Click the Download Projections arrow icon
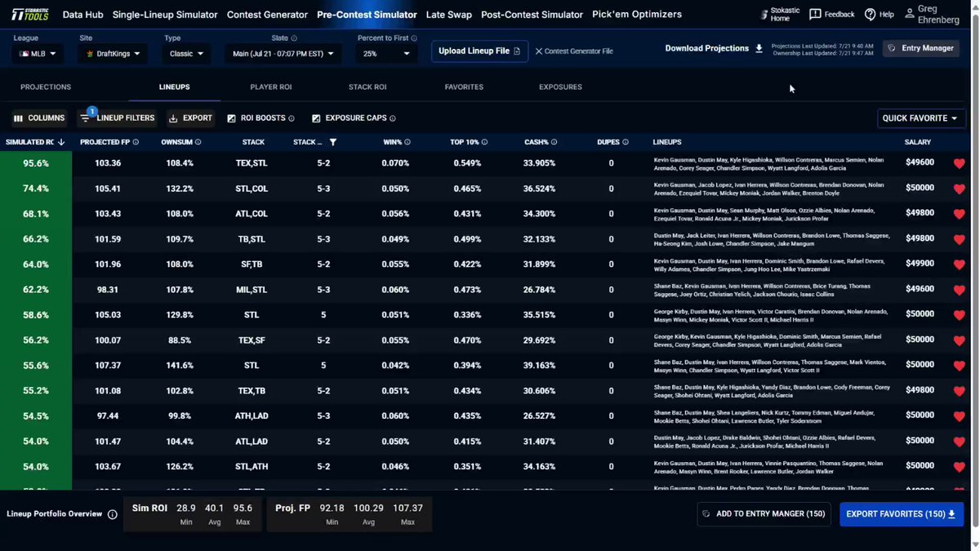This screenshot has width=980, height=551. coord(759,48)
